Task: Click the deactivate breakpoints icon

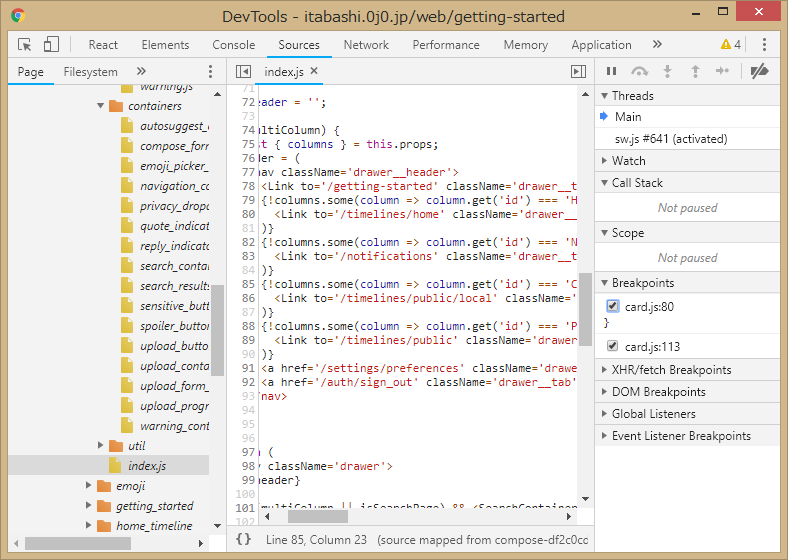Action: 759,72
